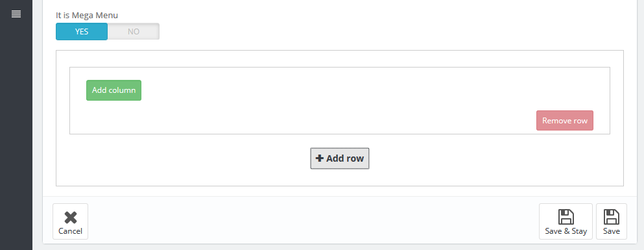Set the Mega Menu switch to YES
The width and height of the screenshot is (644, 250).
(x=82, y=32)
